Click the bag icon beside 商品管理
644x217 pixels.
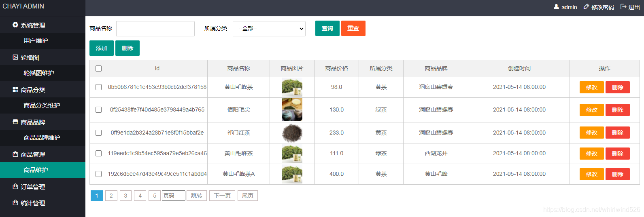point(15,154)
